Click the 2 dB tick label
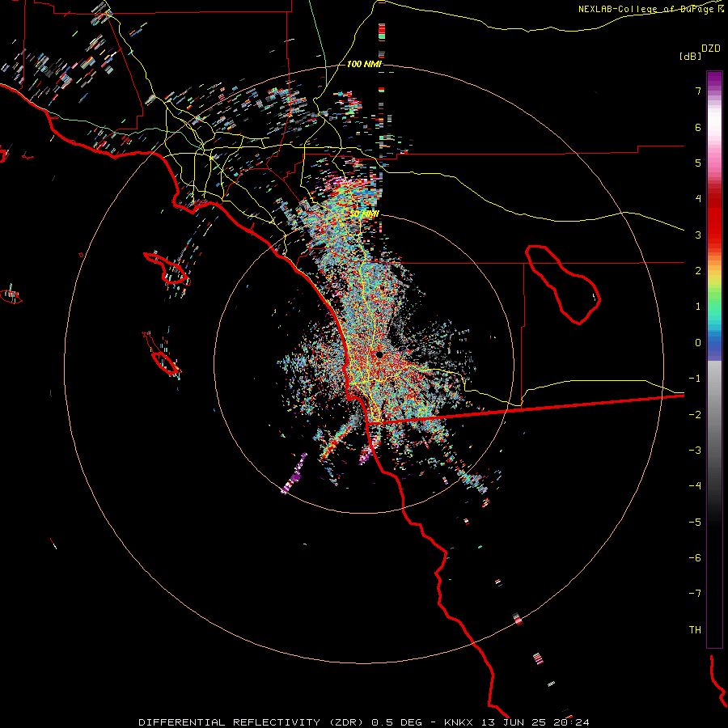This screenshot has height=728, width=728. coord(698,271)
